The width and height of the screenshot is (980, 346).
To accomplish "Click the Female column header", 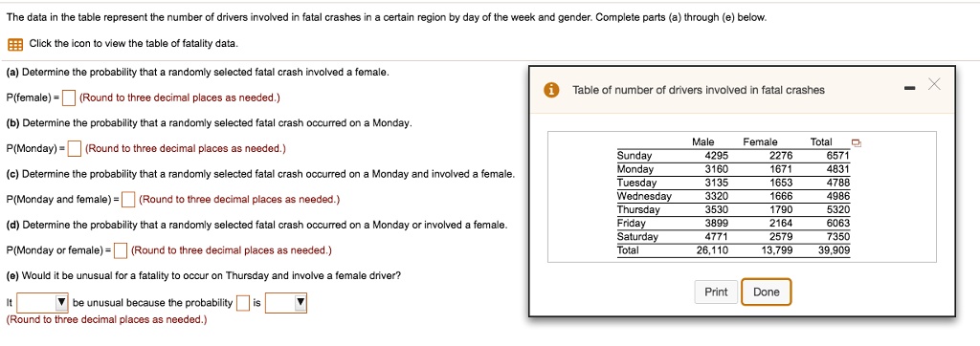I will 760,142.
